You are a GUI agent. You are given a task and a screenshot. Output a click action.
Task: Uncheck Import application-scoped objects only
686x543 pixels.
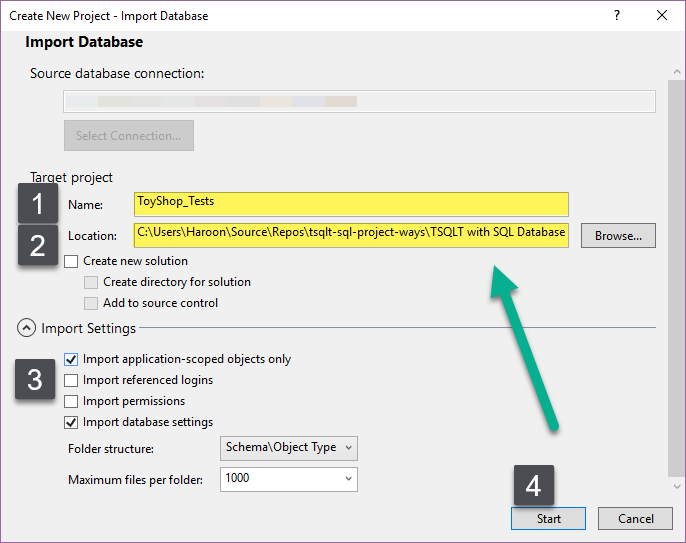pyautogui.click(x=71, y=359)
